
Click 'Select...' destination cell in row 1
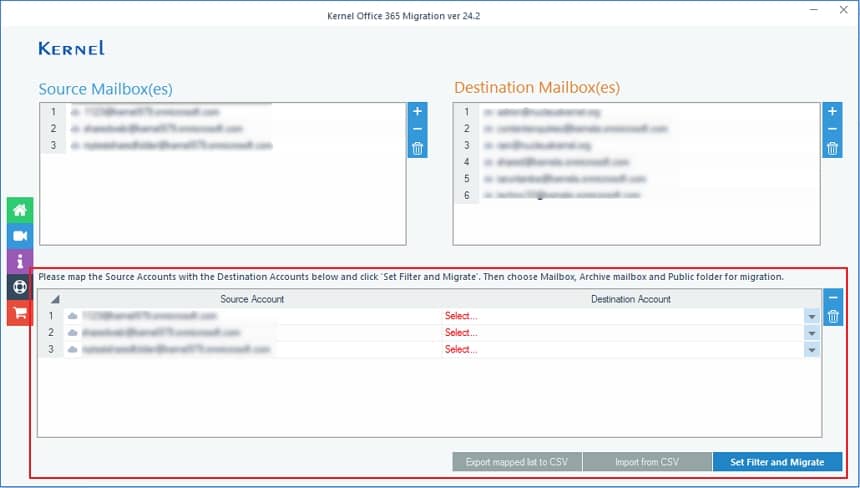coord(623,316)
